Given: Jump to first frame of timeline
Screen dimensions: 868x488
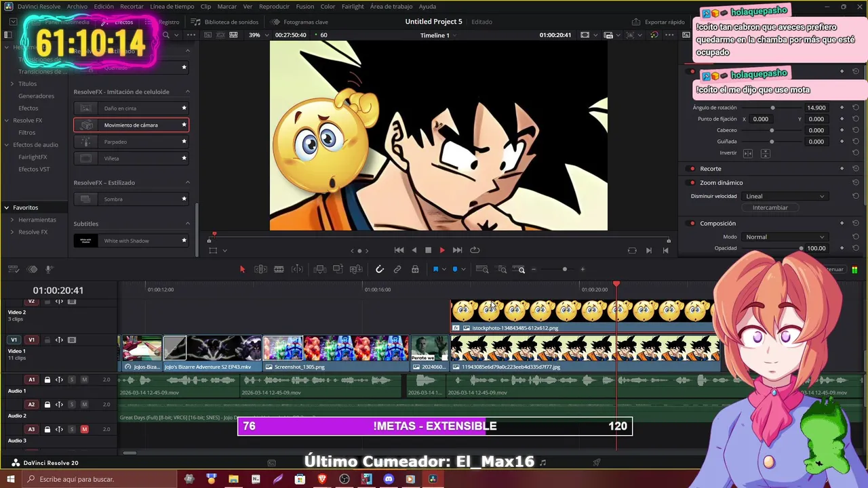Looking at the screenshot, I should 399,250.
